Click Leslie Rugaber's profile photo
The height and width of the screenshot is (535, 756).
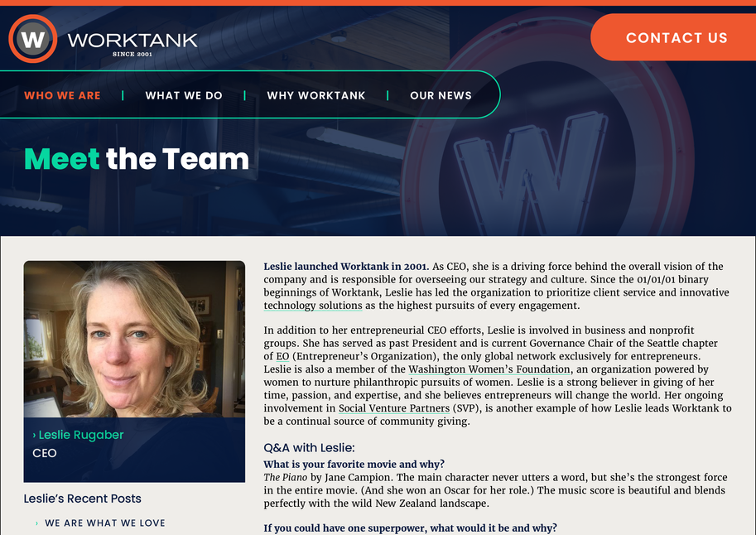(x=134, y=340)
